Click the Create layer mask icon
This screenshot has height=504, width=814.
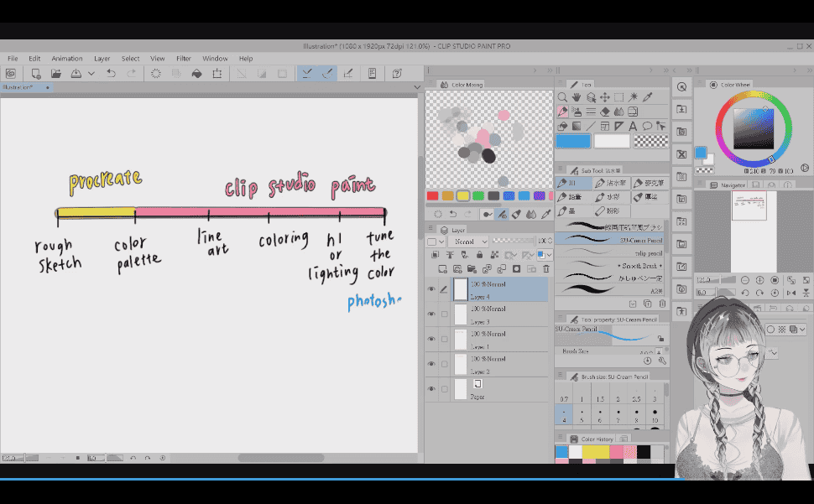point(517,269)
